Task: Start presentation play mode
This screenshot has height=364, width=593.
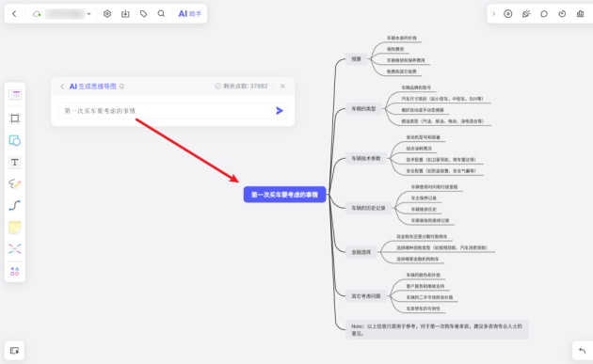Action: pyautogui.click(x=508, y=13)
